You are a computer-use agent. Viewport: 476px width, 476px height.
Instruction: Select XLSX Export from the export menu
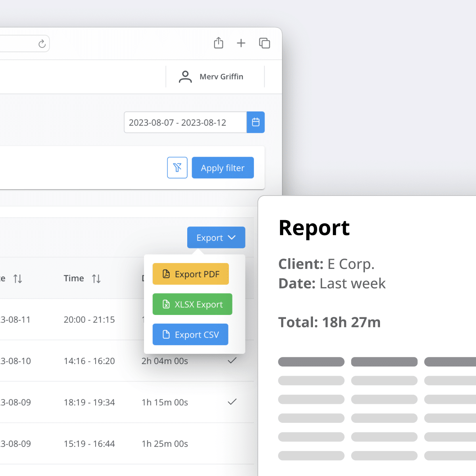(x=192, y=304)
